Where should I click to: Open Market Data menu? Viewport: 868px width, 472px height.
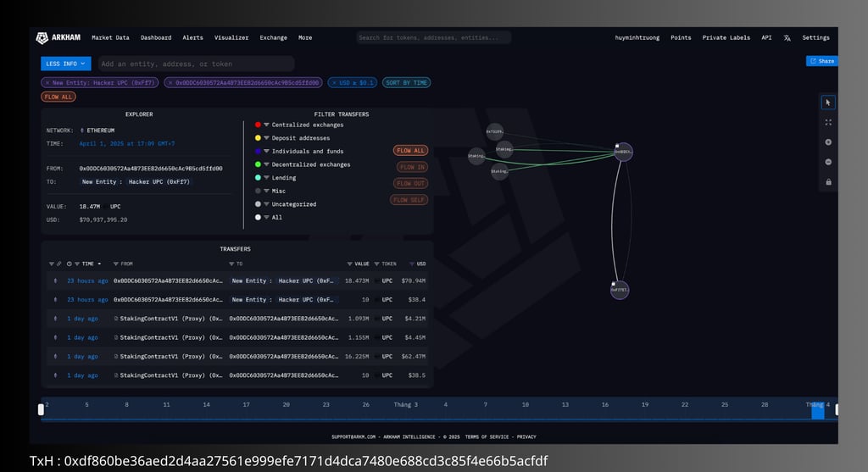click(110, 37)
